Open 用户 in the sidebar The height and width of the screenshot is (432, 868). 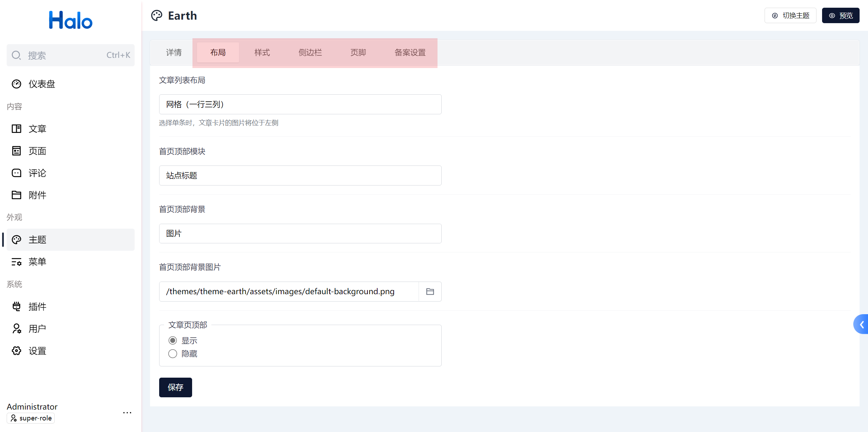[x=70, y=329]
